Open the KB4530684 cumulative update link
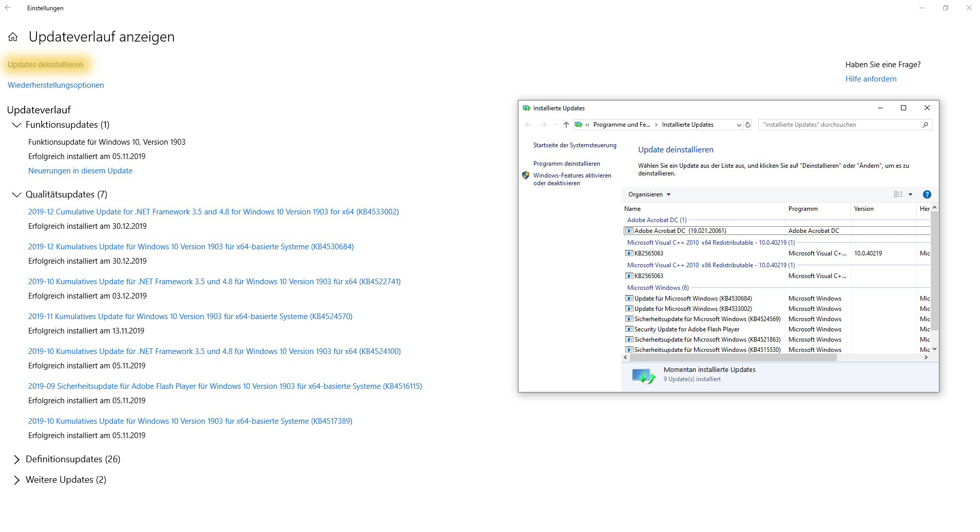The image size is (980, 532). point(191,247)
